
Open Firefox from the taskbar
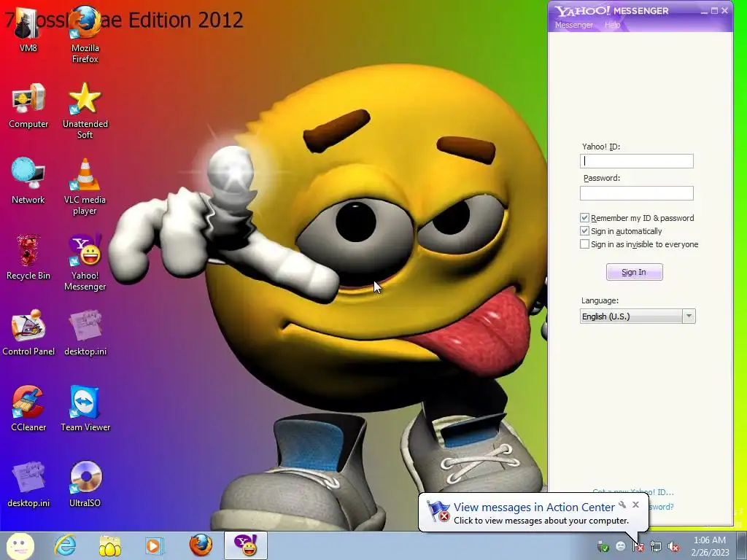(201, 545)
